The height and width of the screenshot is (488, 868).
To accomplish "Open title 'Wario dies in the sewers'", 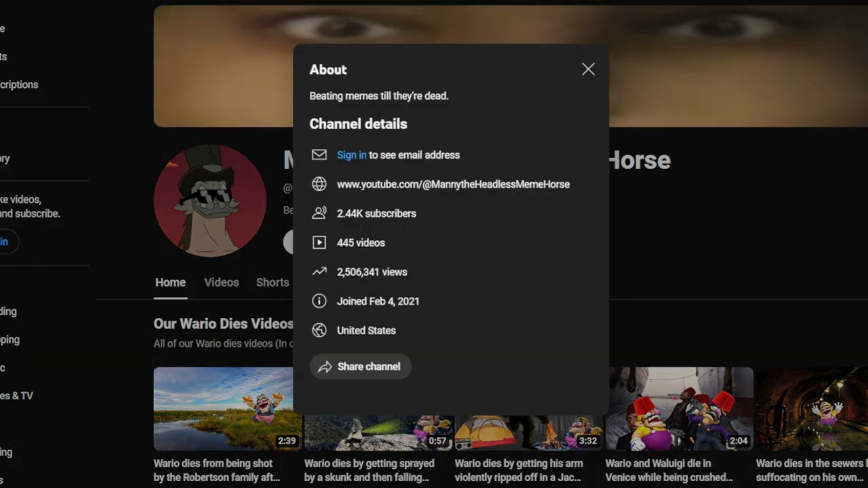I will click(812, 470).
